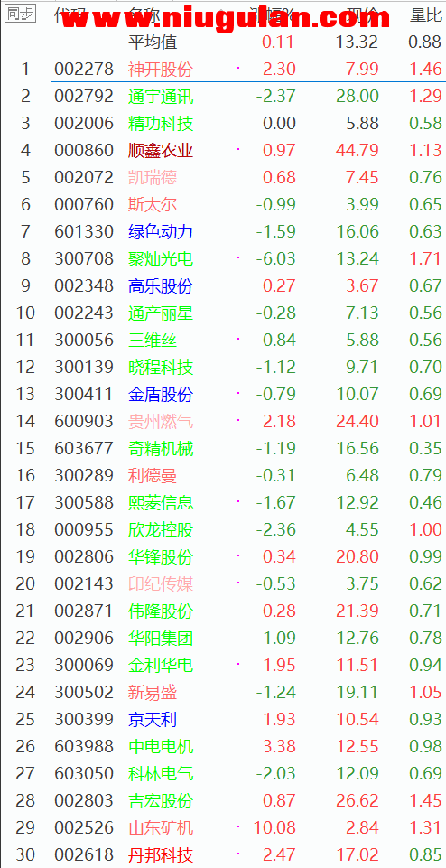Sort by the 量比 column header
The width and height of the screenshot is (446, 868).
pyautogui.click(x=425, y=15)
